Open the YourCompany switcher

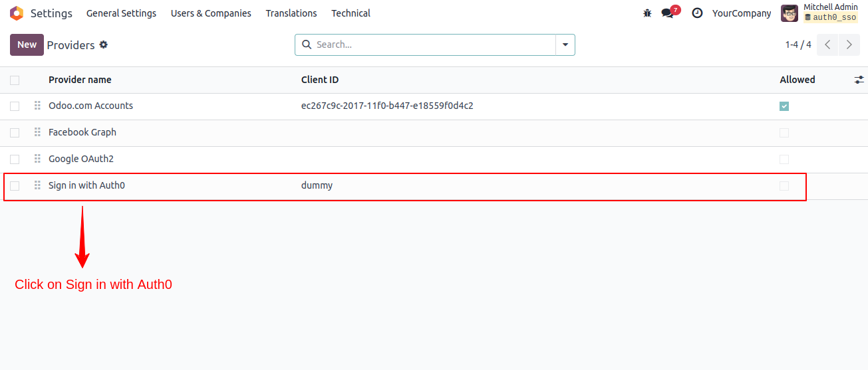742,13
